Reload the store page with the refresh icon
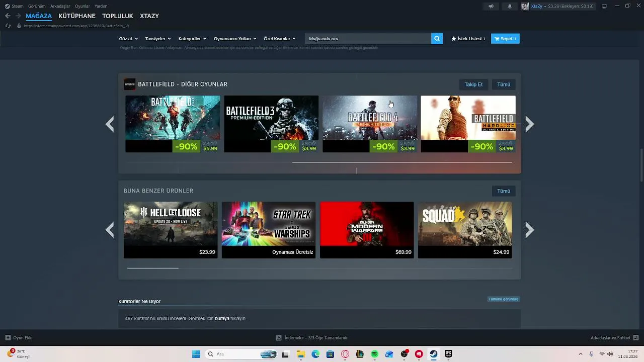This screenshot has height=362, width=644. click(8, 26)
